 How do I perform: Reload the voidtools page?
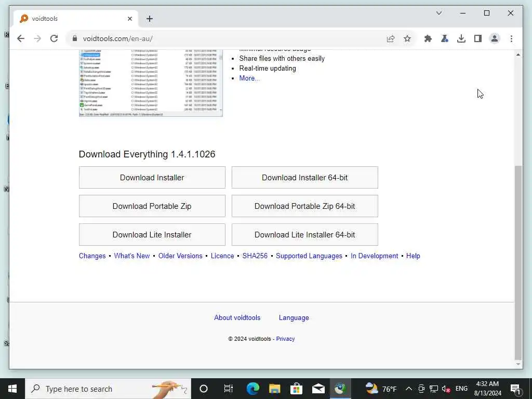[x=54, y=38]
